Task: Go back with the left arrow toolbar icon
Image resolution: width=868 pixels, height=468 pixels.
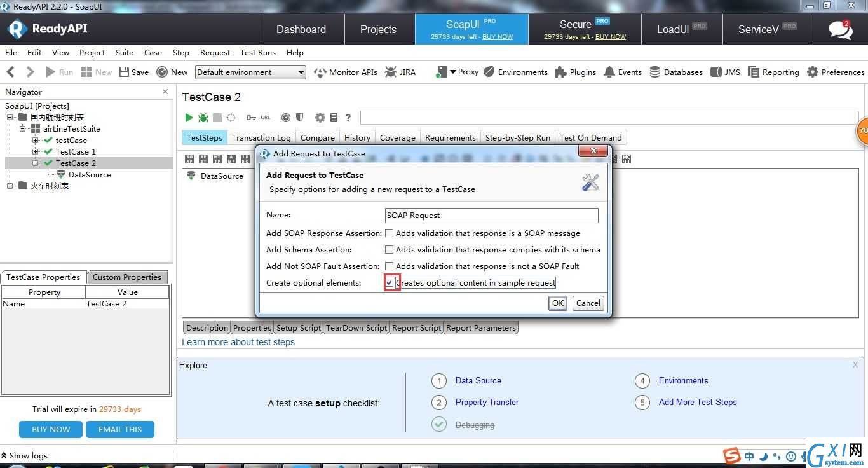Action: 11,72
